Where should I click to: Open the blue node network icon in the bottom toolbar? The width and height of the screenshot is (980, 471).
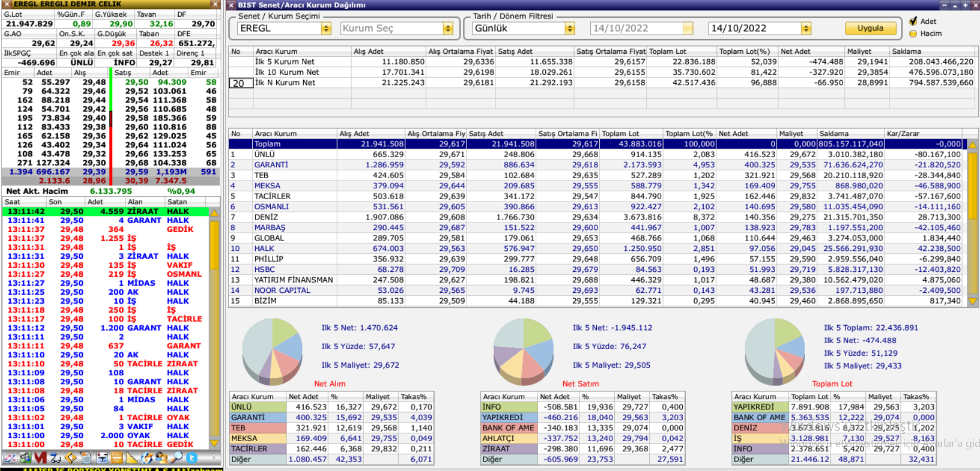click(56, 458)
